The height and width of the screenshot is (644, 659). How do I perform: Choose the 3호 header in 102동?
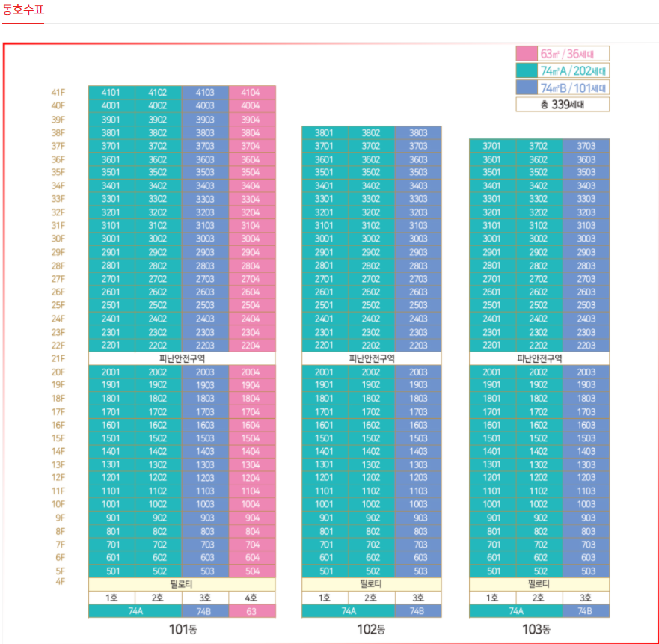(x=418, y=598)
